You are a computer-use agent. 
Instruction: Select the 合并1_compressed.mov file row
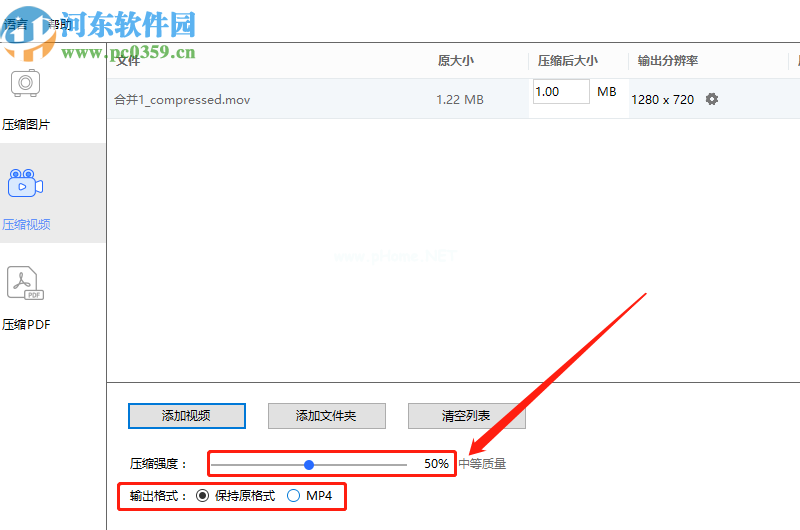coord(453,99)
